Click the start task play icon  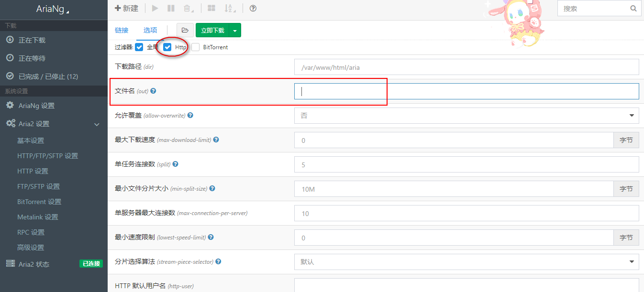155,8
